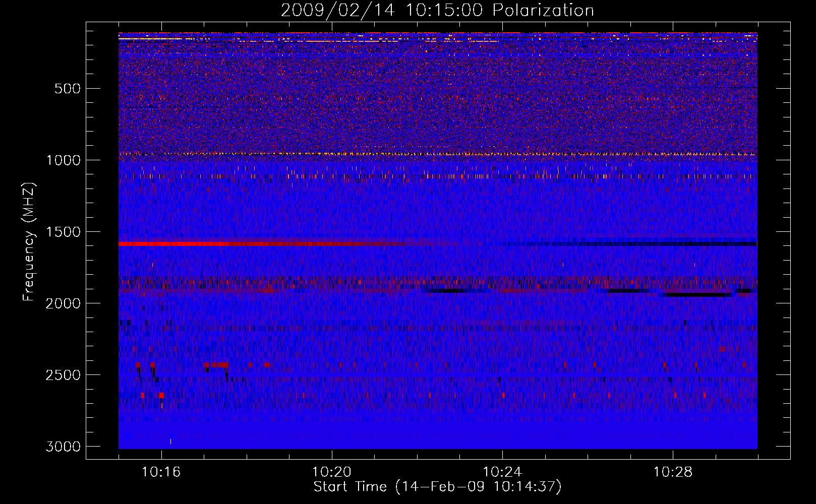Click the 10:20 time tick label

click(x=332, y=472)
